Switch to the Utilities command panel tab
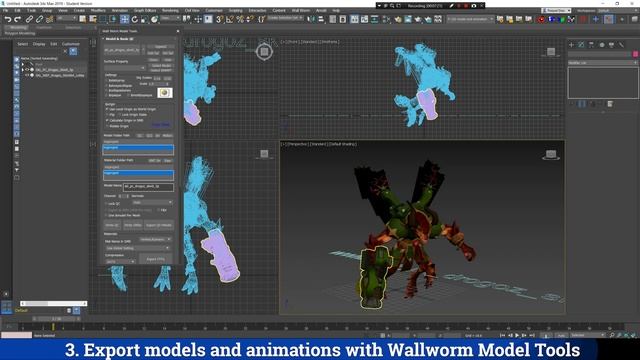 621,45
